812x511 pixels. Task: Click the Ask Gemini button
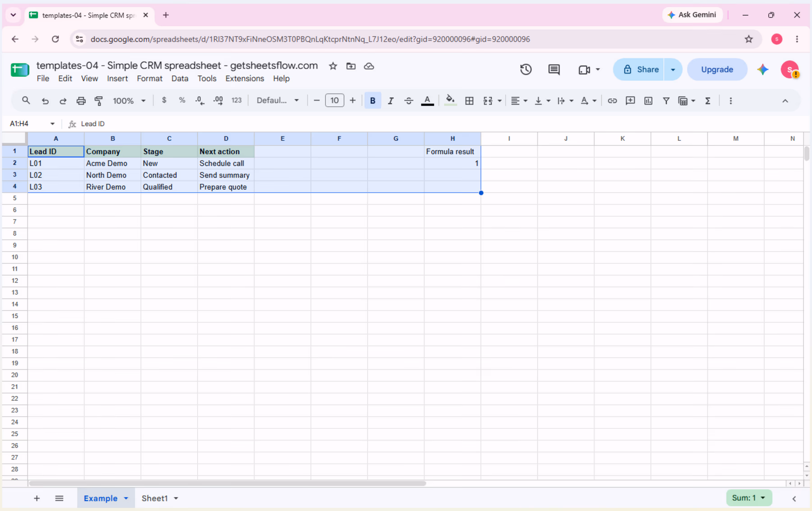[692, 15]
